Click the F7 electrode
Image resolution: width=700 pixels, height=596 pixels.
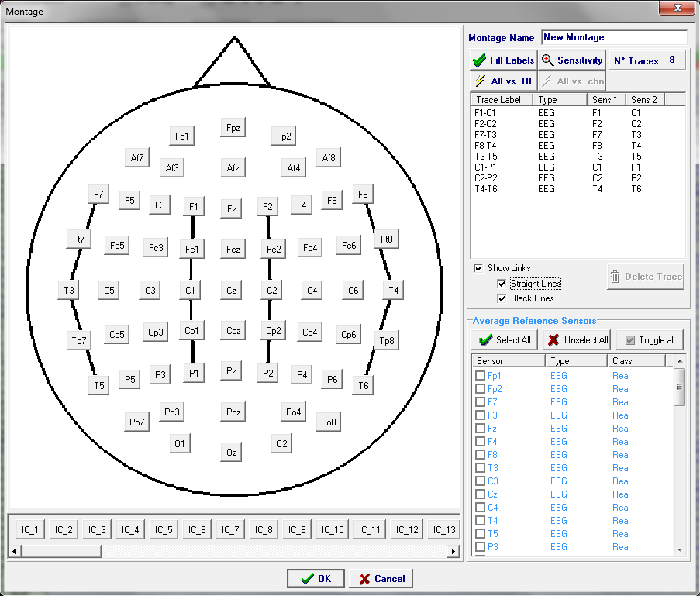(98, 195)
